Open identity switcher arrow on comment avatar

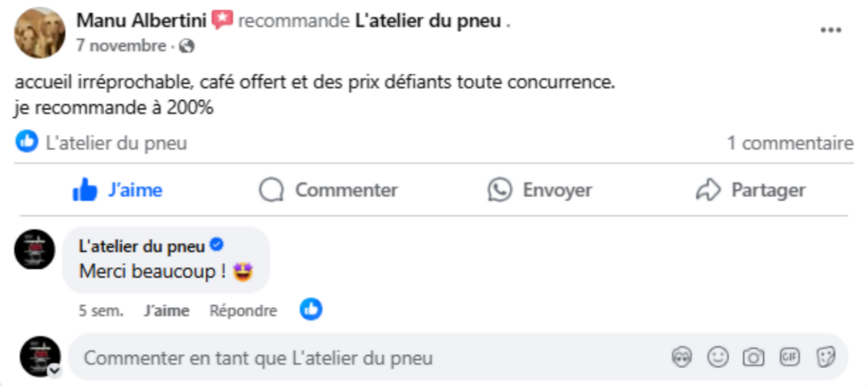click(x=55, y=370)
